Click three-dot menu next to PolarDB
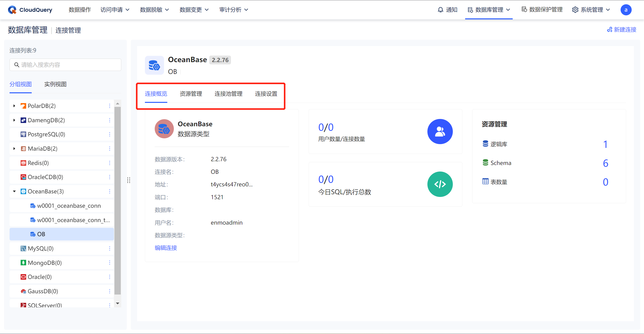This screenshot has width=644, height=334. coord(110,106)
